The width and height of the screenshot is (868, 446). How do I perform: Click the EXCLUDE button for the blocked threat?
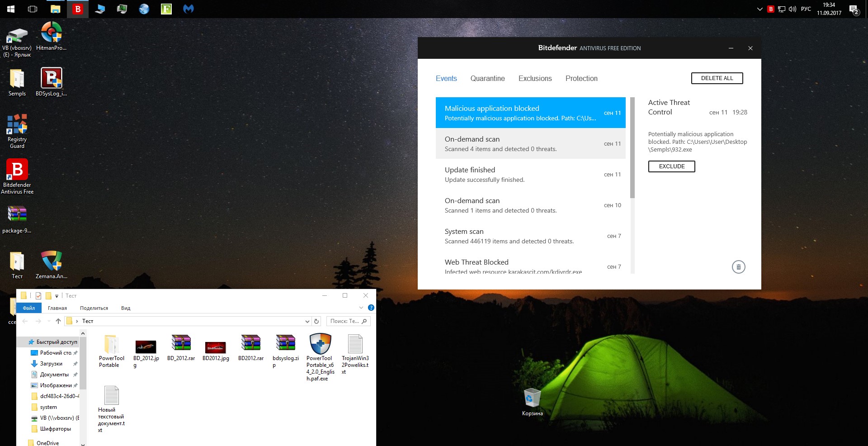pos(672,166)
